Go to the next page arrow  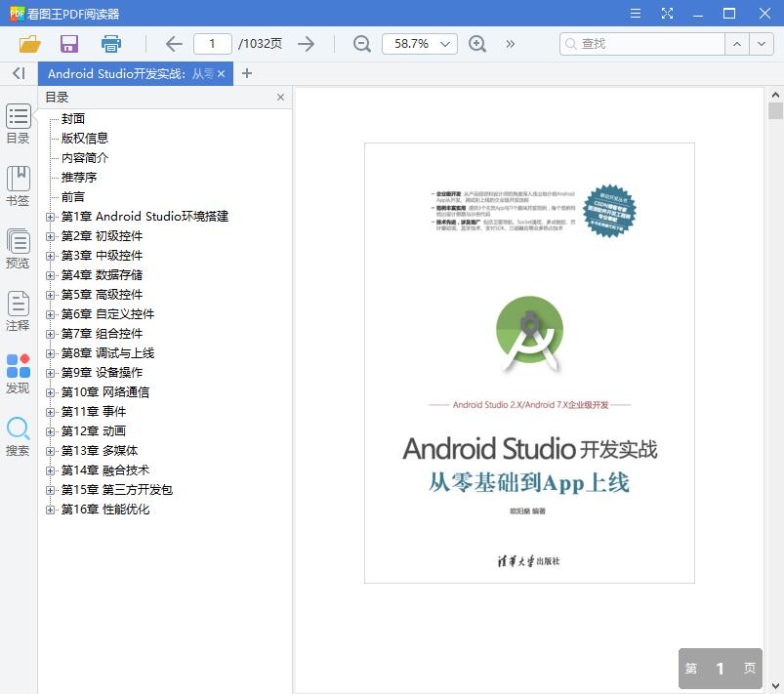click(x=306, y=44)
